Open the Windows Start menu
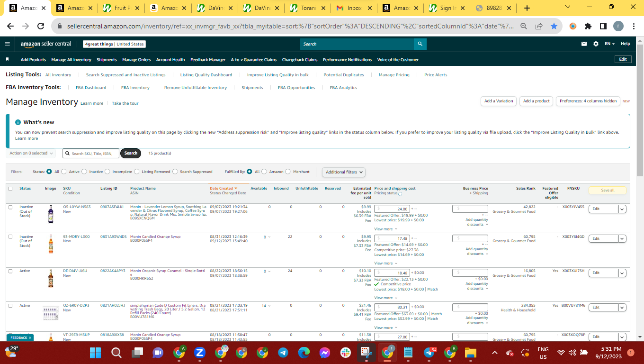 pos(96,353)
